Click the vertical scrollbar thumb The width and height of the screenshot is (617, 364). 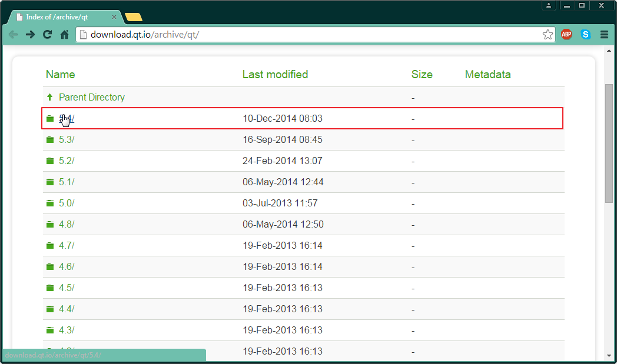pos(609,143)
